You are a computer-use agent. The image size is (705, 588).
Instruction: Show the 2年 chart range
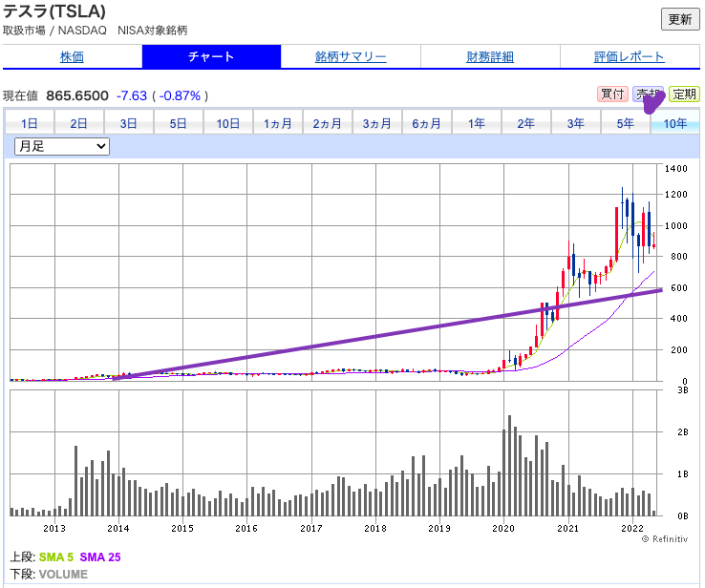pos(526,123)
